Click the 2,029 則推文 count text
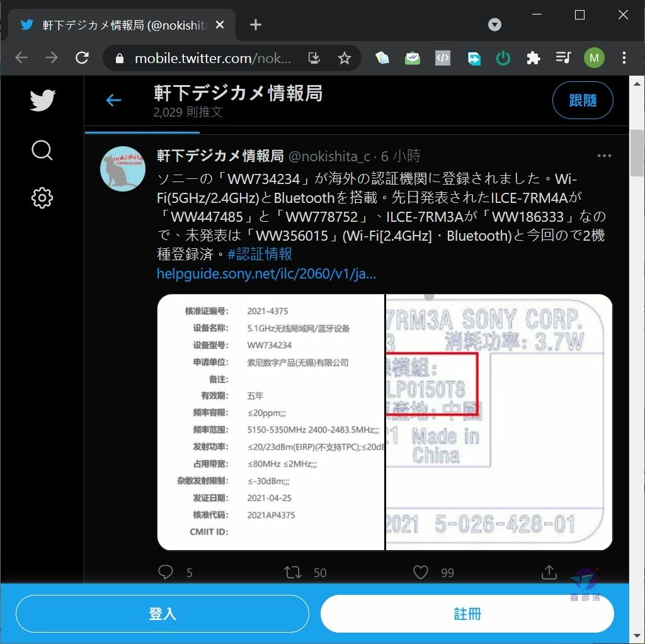This screenshot has height=644, width=645. [x=188, y=112]
